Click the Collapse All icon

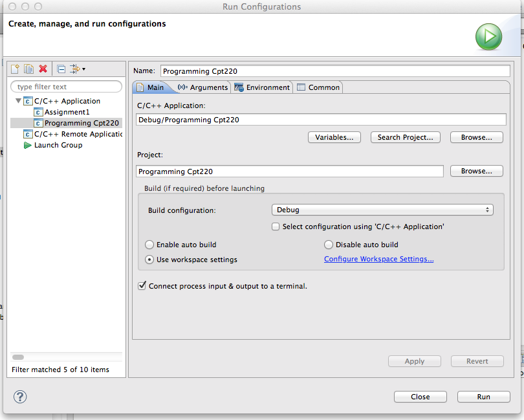click(x=61, y=69)
